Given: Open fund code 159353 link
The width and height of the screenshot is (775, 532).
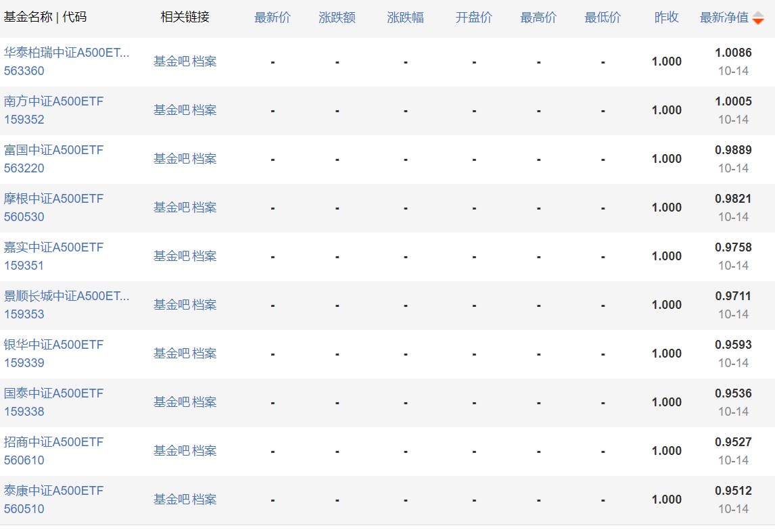Looking at the screenshot, I should pos(24,314).
